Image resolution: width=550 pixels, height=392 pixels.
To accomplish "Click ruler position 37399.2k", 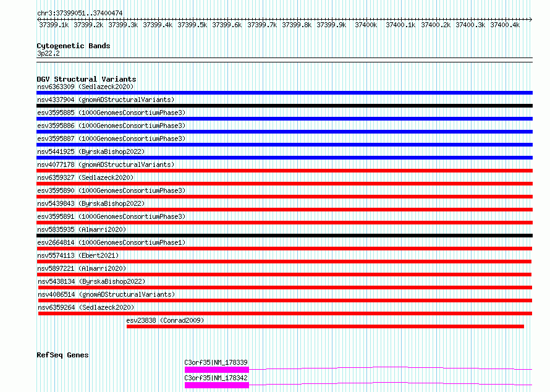I will click(x=88, y=25).
